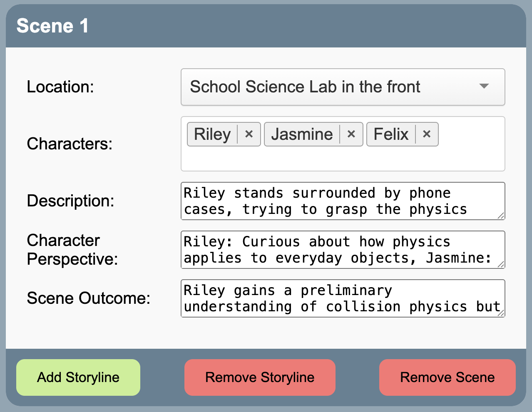This screenshot has height=412, width=532.
Task: Click the Remove Storyline button
Action: point(260,377)
